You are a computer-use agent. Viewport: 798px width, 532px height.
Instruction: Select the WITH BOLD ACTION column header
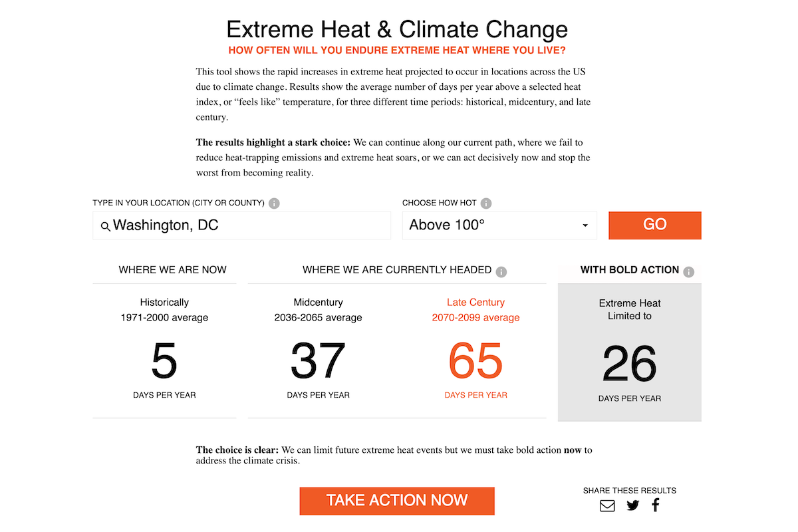pyautogui.click(x=629, y=269)
